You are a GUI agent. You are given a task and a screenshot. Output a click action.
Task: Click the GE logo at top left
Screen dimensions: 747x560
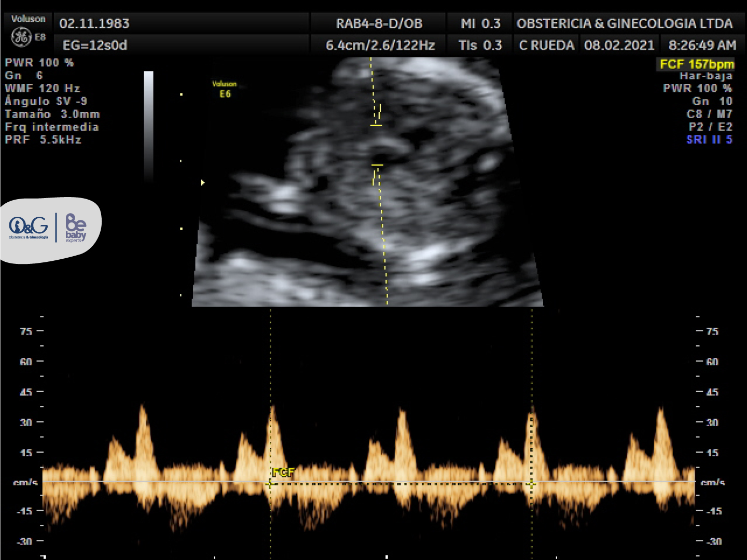[x=21, y=37]
